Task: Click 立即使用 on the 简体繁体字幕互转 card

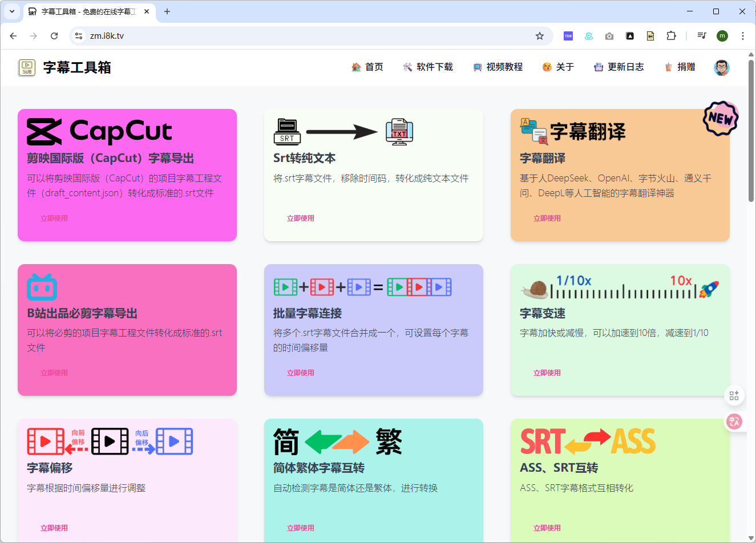Action: pyautogui.click(x=301, y=528)
